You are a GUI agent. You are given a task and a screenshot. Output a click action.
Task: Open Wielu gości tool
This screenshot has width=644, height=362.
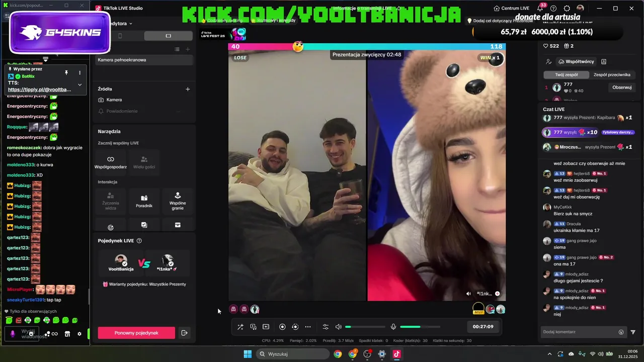pos(144,162)
